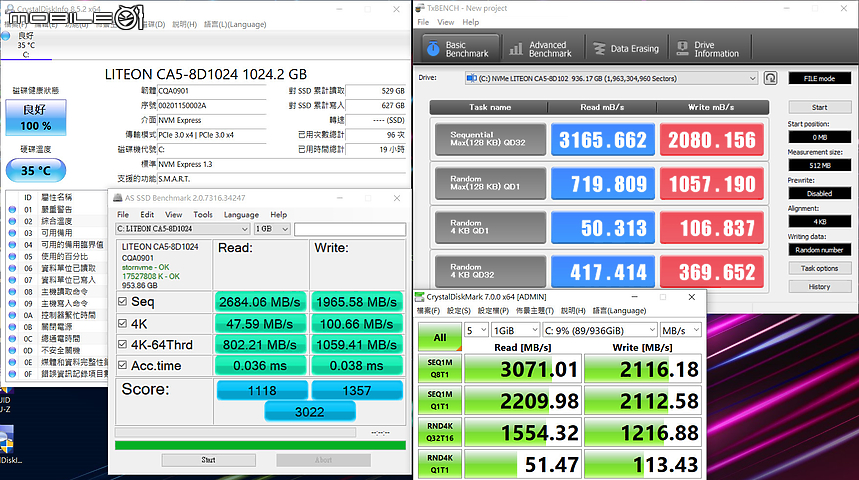Open CrystalDiskMark MB/s unit dropdown
859x480 pixels.
680,330
